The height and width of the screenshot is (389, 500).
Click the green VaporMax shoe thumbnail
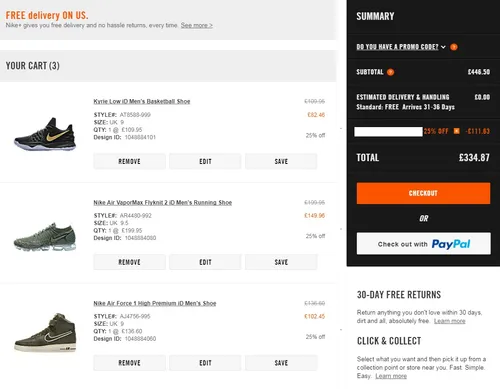pos(45,237)
